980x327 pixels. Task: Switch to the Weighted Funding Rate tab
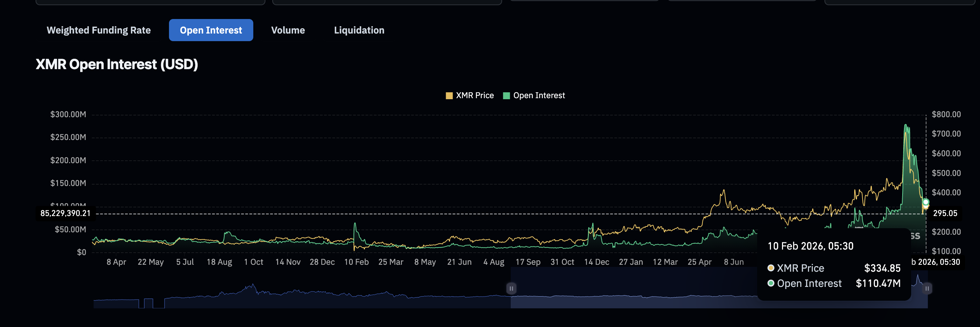tap(98, 30)
